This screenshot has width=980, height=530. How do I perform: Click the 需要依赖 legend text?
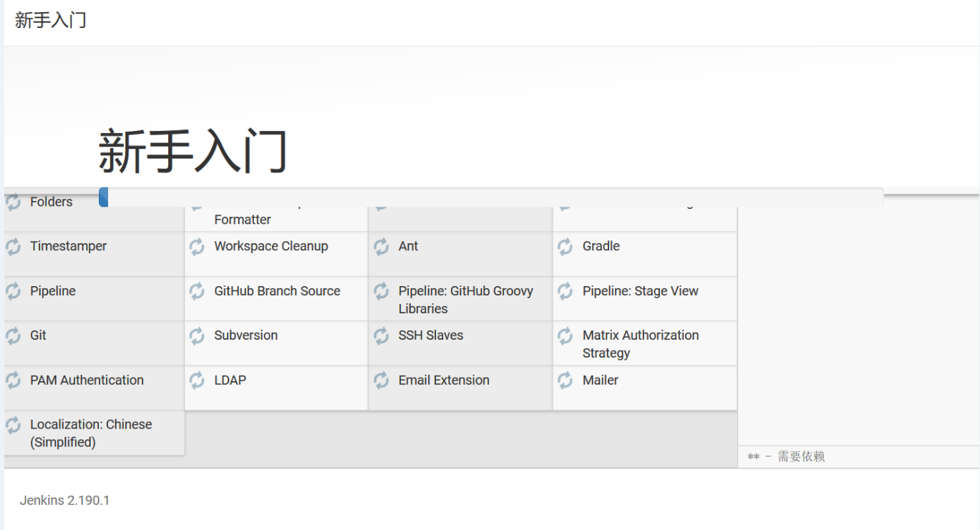coord(801,456)
